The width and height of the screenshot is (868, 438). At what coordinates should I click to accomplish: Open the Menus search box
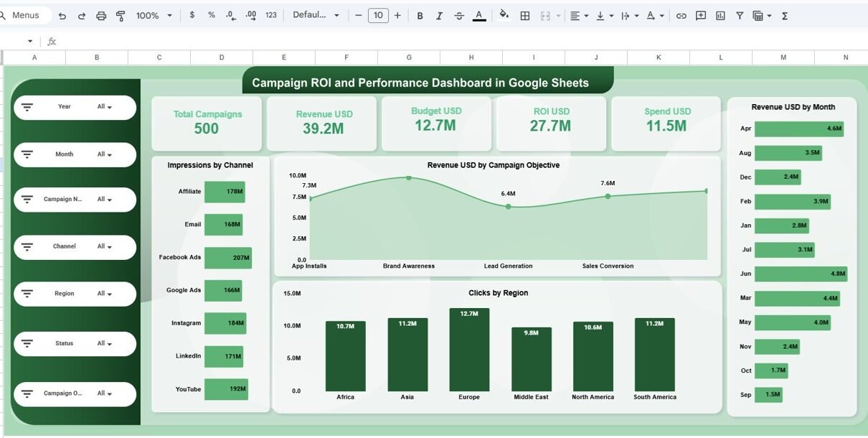[x=25, y=16]
